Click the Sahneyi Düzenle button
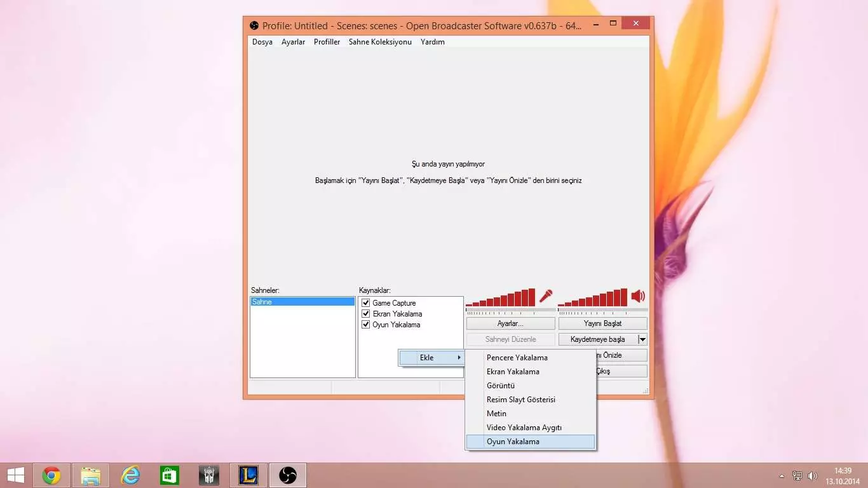This screenshot has height=488, width=868. (510, 339)
